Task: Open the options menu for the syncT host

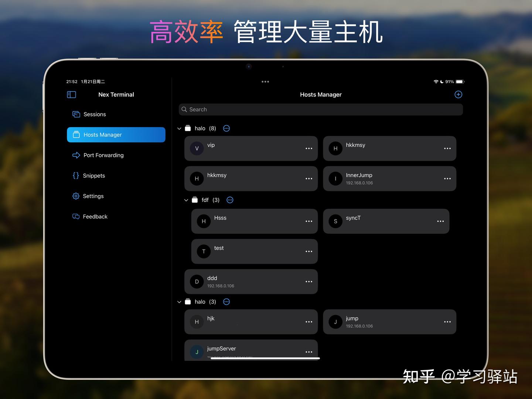Action: point(440,221)
